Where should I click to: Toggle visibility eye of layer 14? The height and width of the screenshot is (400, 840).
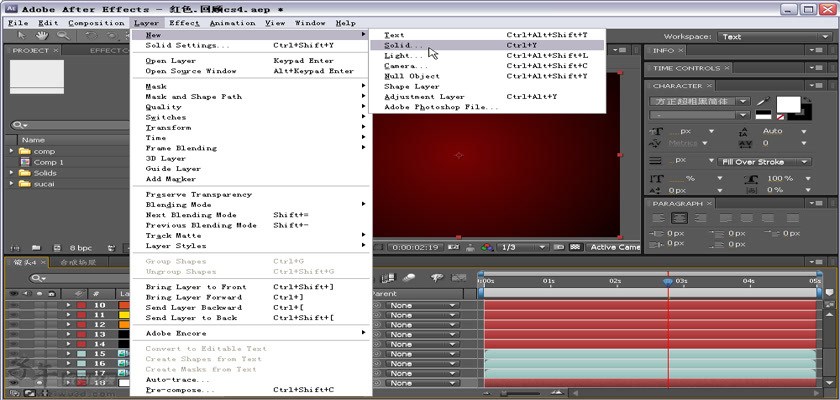[x=13, y=344]
